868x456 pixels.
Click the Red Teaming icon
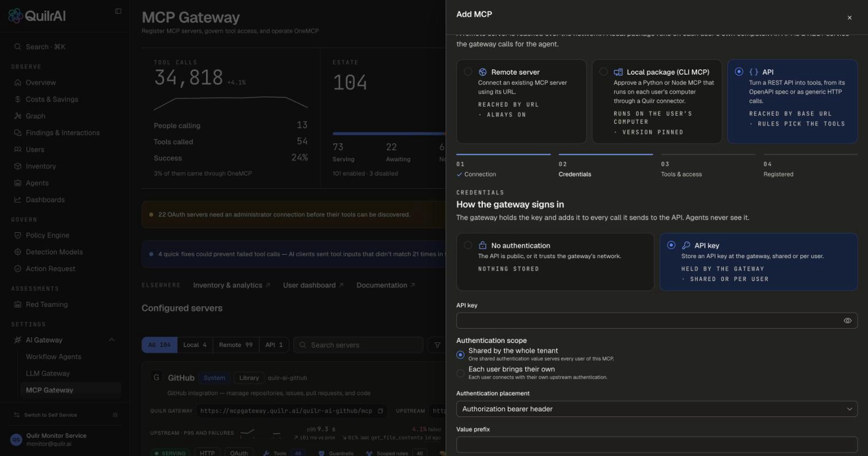pos(18,305)
